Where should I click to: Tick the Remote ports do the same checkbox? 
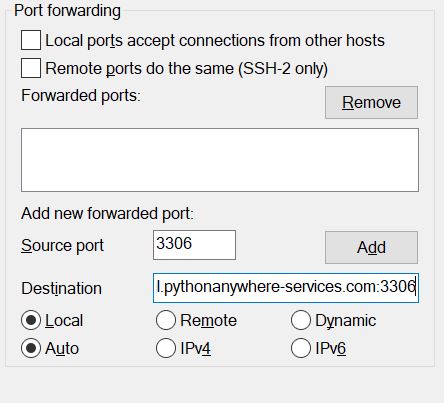31,68
